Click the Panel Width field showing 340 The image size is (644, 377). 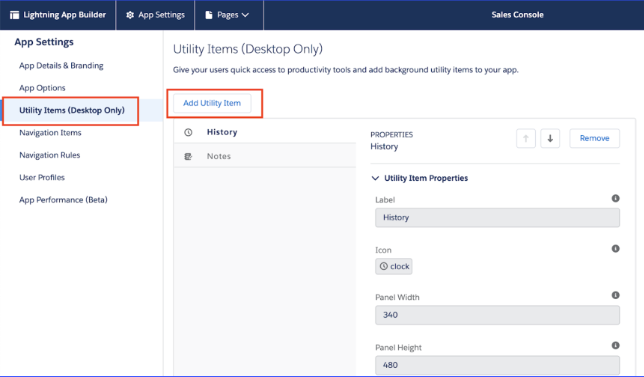tap(497, 315)
